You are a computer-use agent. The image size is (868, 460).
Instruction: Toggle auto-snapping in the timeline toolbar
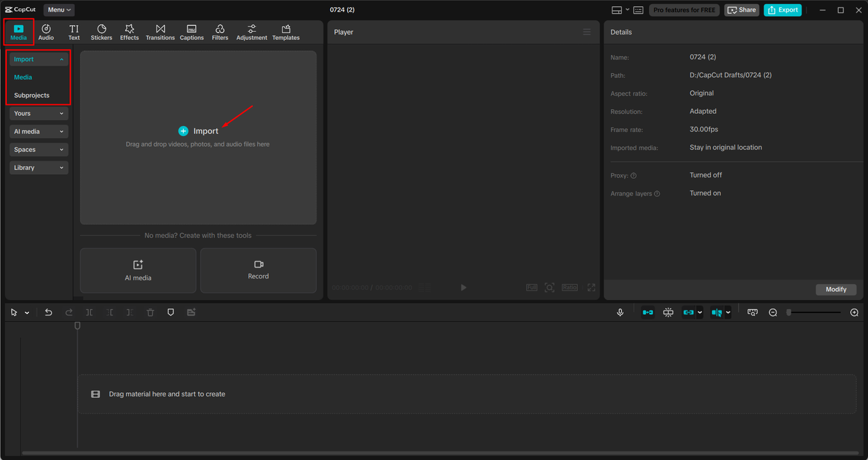668,312
